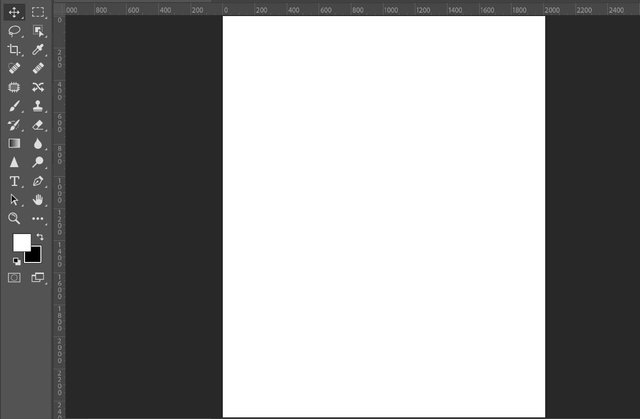Viewport: 640px width, 419px height.
Task: Select the History Brush tool
Action: [x=14, y=125]
